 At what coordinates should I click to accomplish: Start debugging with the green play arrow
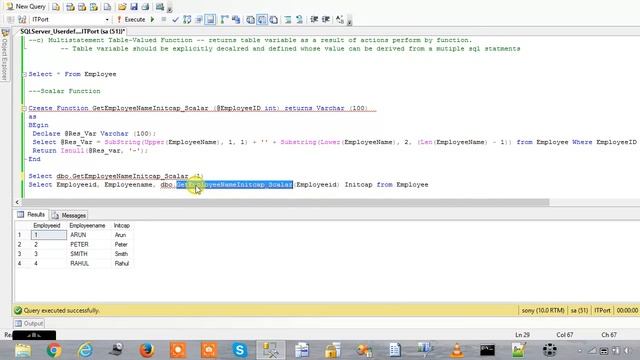coord(152,20)
